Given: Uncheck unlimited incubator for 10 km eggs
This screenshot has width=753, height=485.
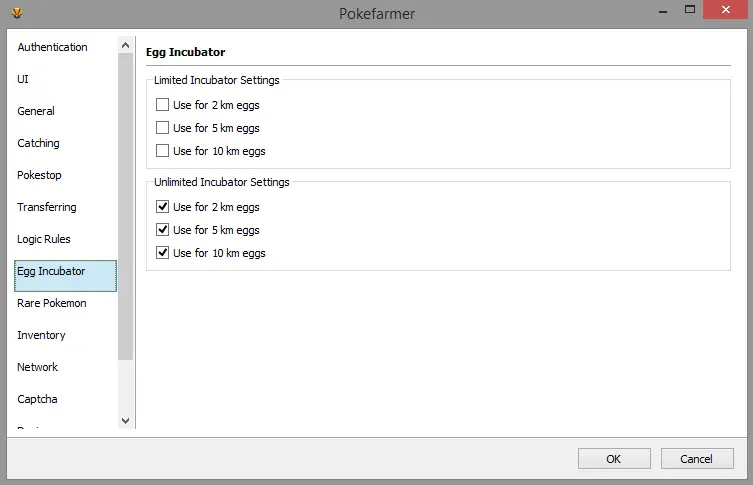Looking at the screenshot, I should click(162, 253).
